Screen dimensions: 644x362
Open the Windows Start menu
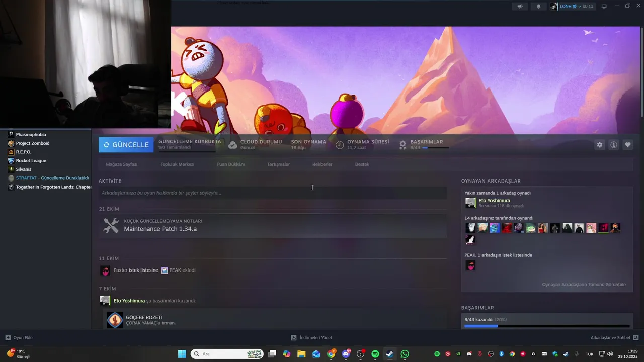point(182,354)
